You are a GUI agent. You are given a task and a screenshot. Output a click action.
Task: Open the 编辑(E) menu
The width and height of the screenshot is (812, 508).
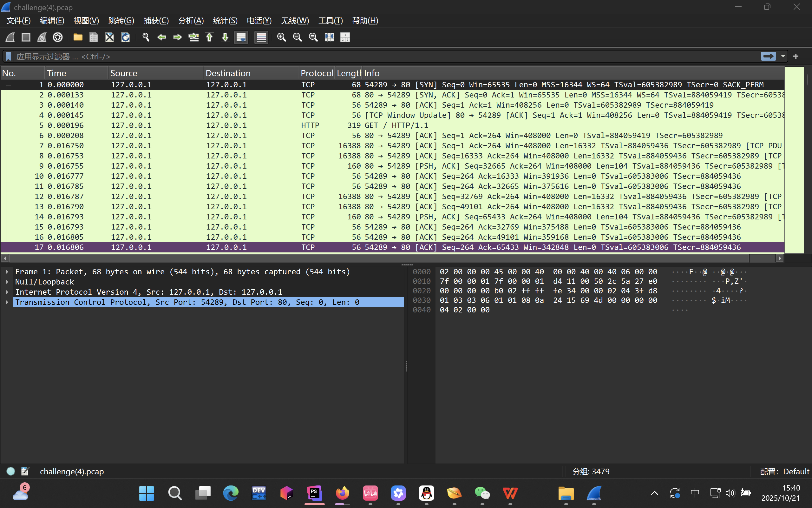[52, 21]
